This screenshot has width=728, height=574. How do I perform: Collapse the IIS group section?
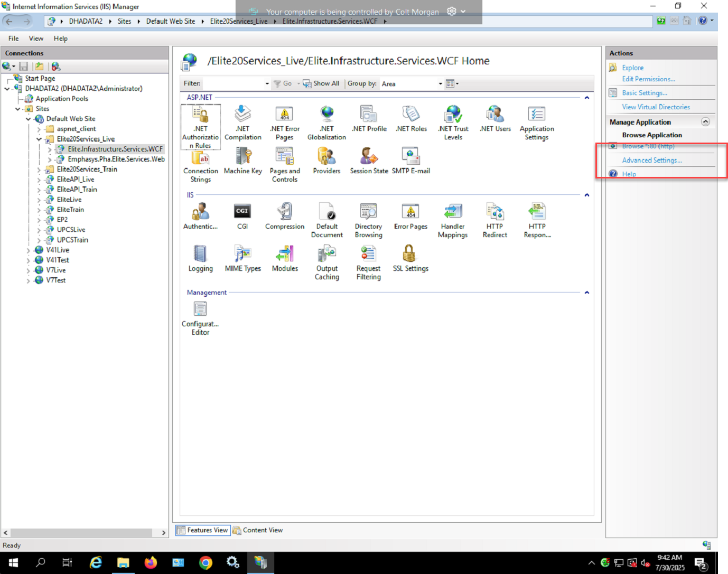(x=586, y=195)
